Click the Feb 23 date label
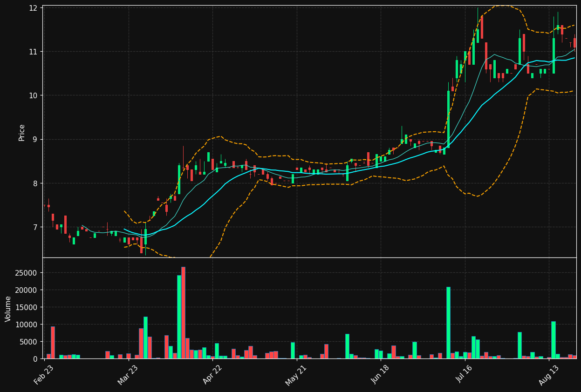The width and height of the screenshot is (581, 392). pyautogui.click(x=43, y=374)
